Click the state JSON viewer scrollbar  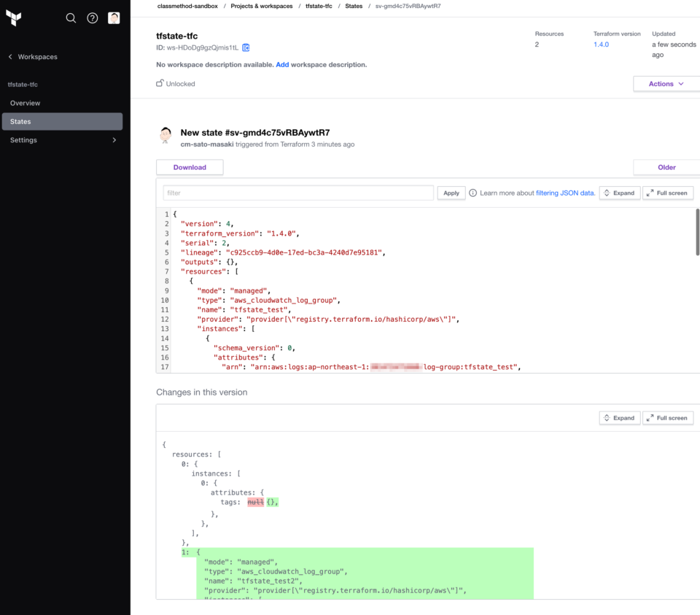click(697, 232)
